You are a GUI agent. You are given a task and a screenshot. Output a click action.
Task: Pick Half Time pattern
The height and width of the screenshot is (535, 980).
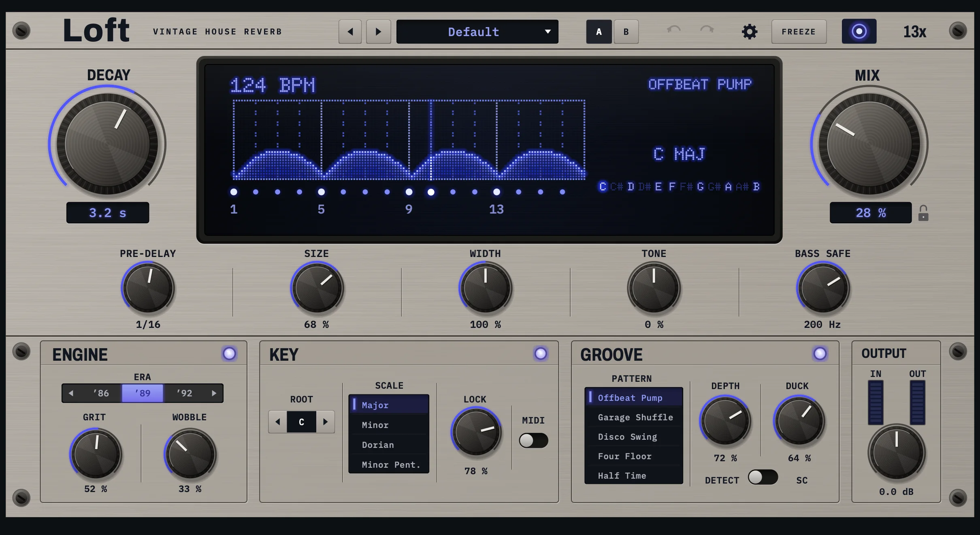coord(634,476)
